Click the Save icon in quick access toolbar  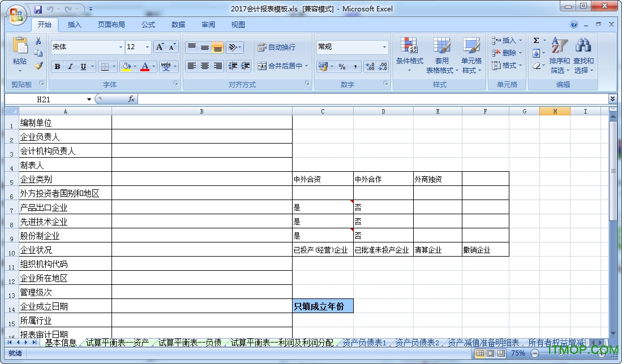click(38, 9)
